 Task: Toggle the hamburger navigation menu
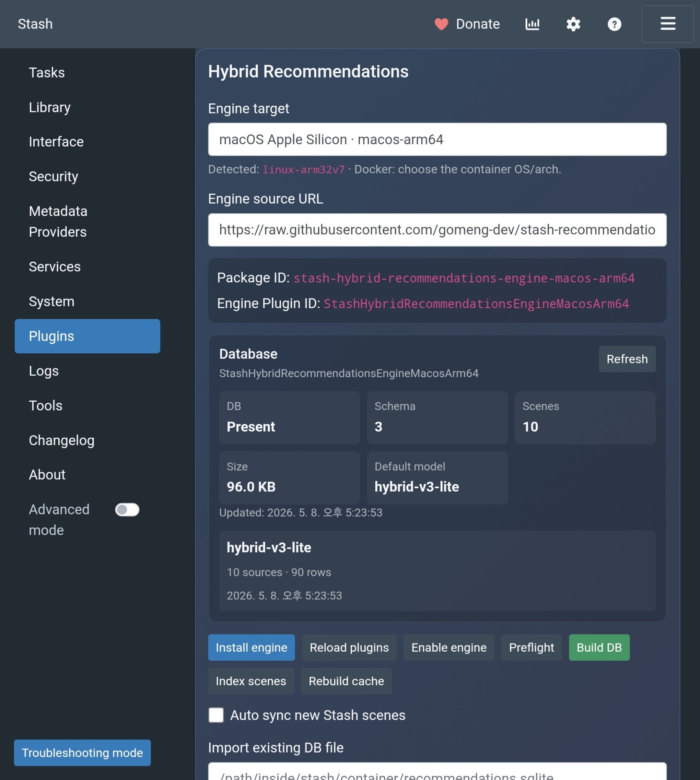click(x=668, y=24)
